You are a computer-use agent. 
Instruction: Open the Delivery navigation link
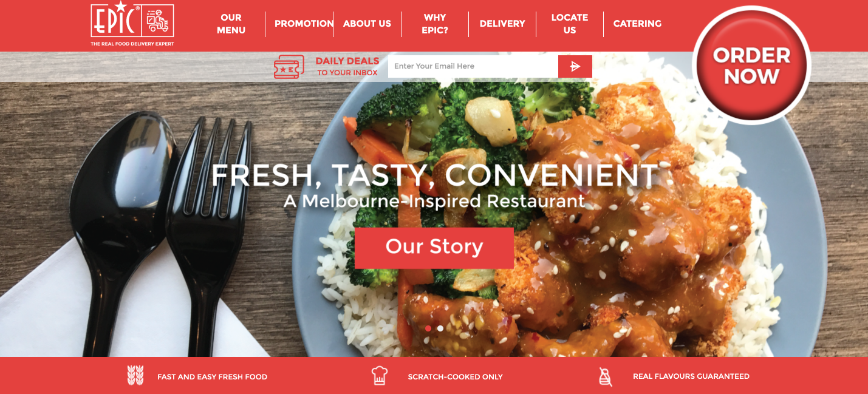coord(502,24)
